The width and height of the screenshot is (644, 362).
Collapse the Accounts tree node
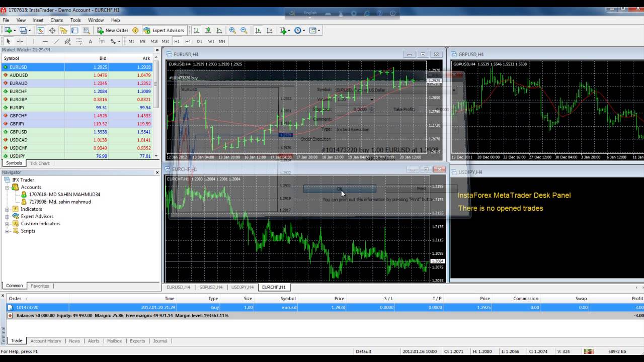(8, 187)
